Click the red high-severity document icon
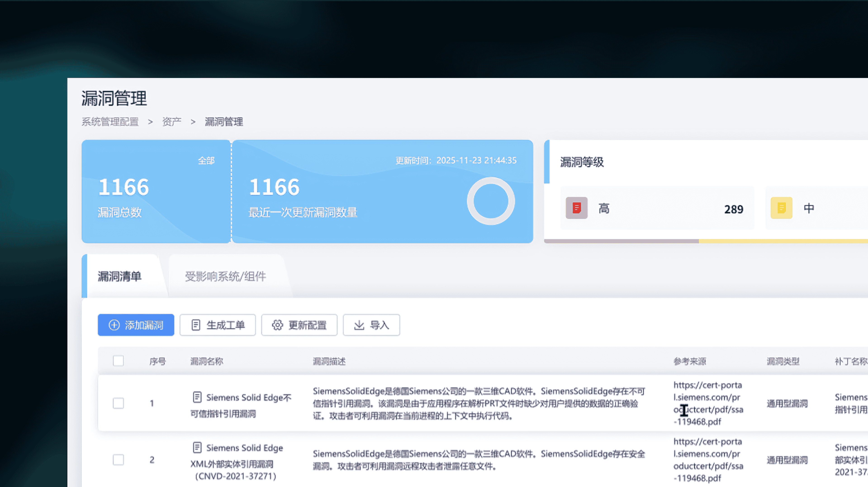Screen dimensions: 868x487 click(x=576, y=208)
